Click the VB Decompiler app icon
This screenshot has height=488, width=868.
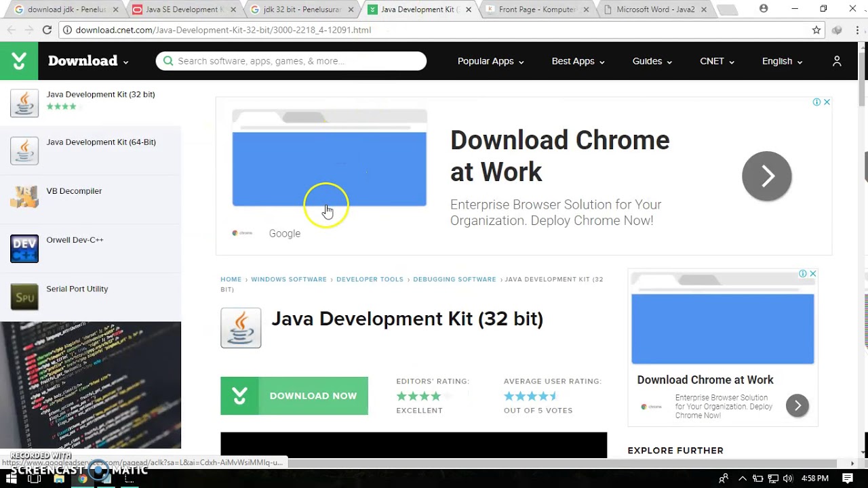coord(24,197)
